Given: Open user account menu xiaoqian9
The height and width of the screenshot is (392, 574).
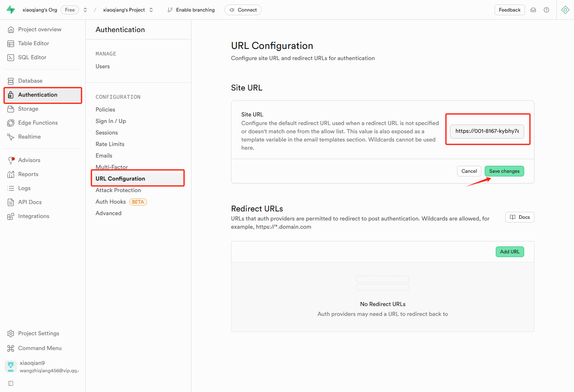Looking at the screenshot, I should click(x=41, y=366).
